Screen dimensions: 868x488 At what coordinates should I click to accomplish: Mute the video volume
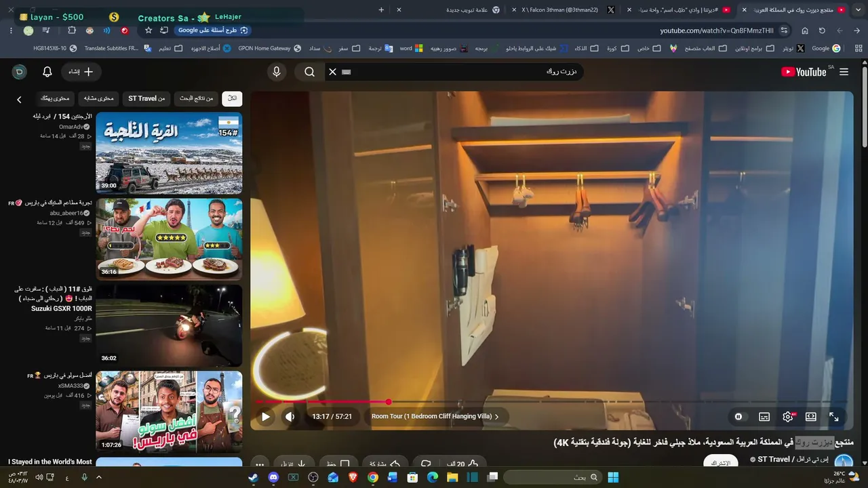pos(290,417)
